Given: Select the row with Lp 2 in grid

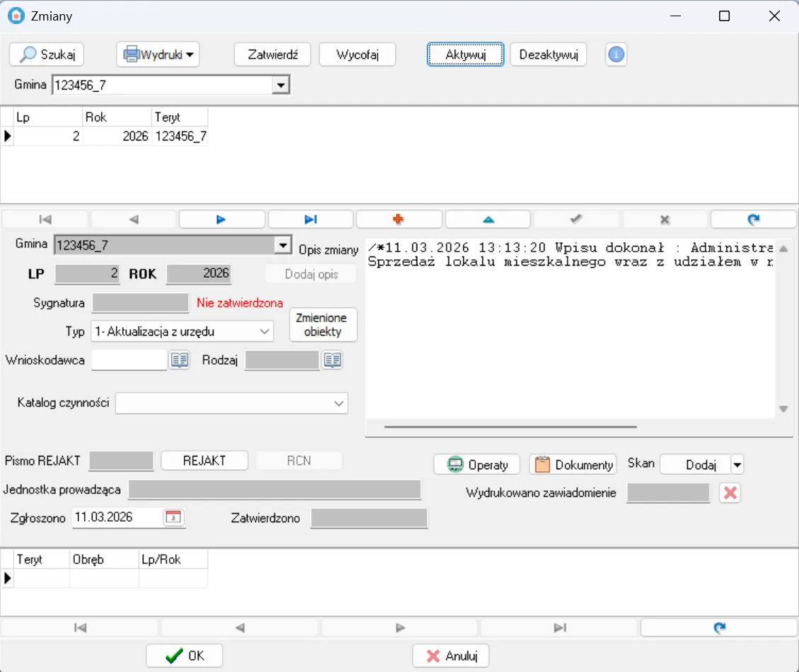Looking at the screenshot, I should coord(106,136).
